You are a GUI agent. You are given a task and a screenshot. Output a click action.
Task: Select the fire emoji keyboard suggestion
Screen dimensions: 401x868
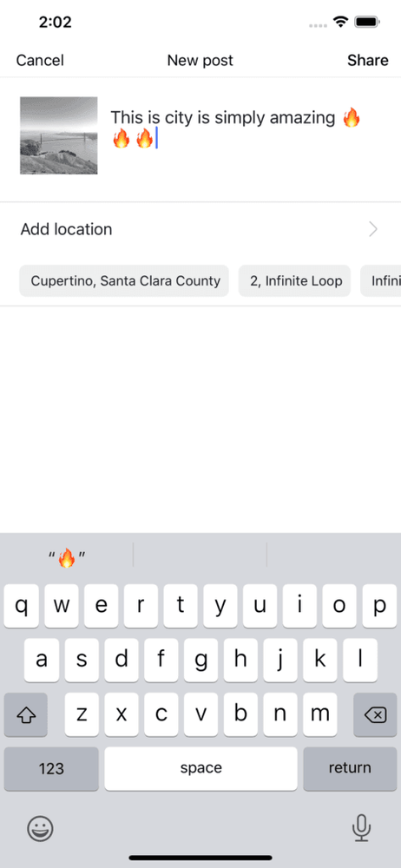click(67, 557)
